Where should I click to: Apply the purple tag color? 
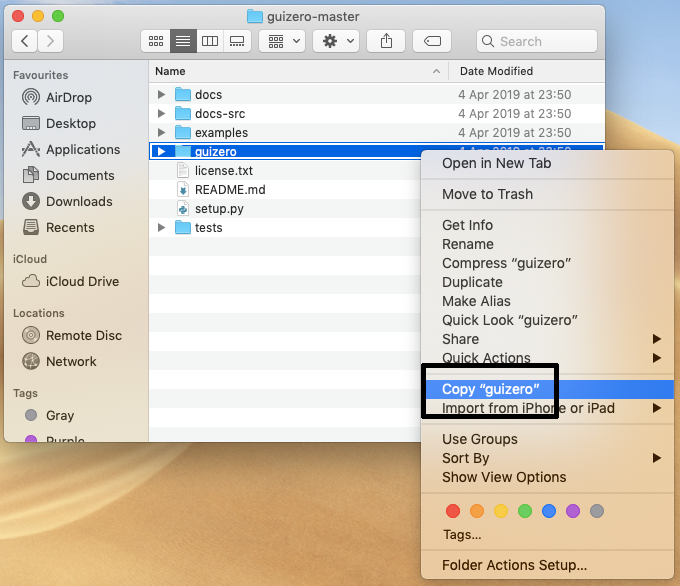pyautogui.click(x=573, y=511)
